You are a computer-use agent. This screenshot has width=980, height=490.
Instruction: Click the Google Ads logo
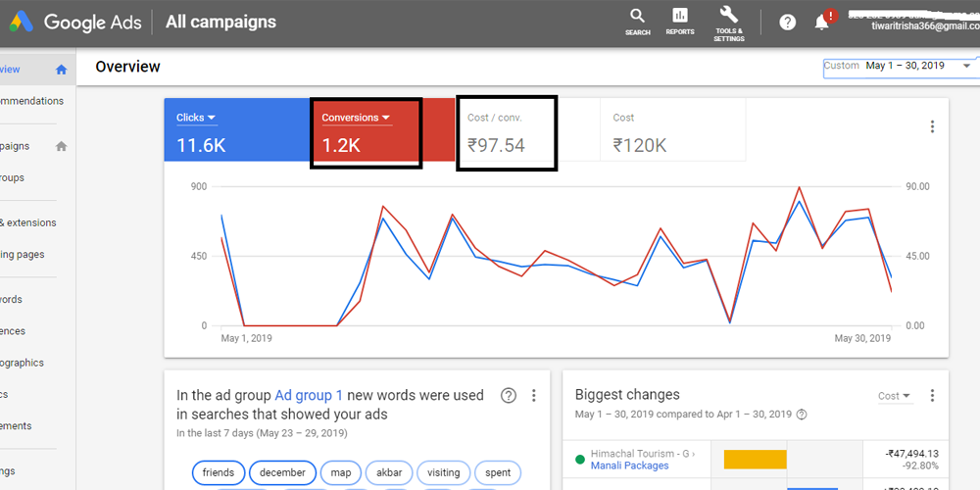[23, 22]
